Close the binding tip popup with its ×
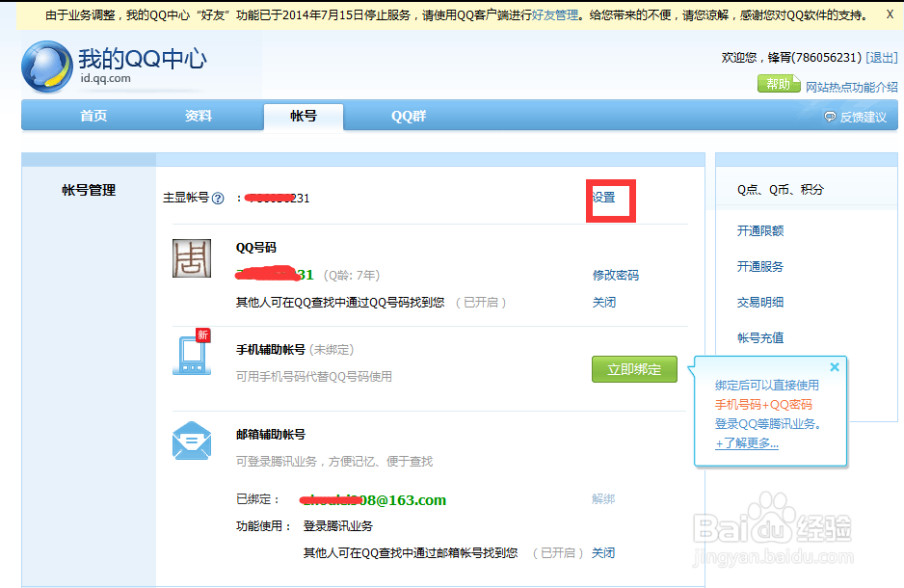 pyautogui.click(x=835, y=366)
